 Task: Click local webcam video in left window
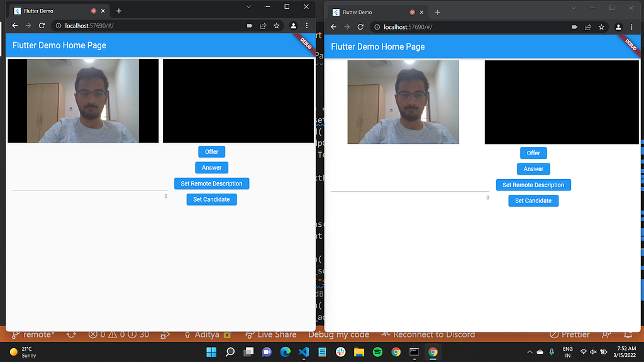(x=83, y=101)
